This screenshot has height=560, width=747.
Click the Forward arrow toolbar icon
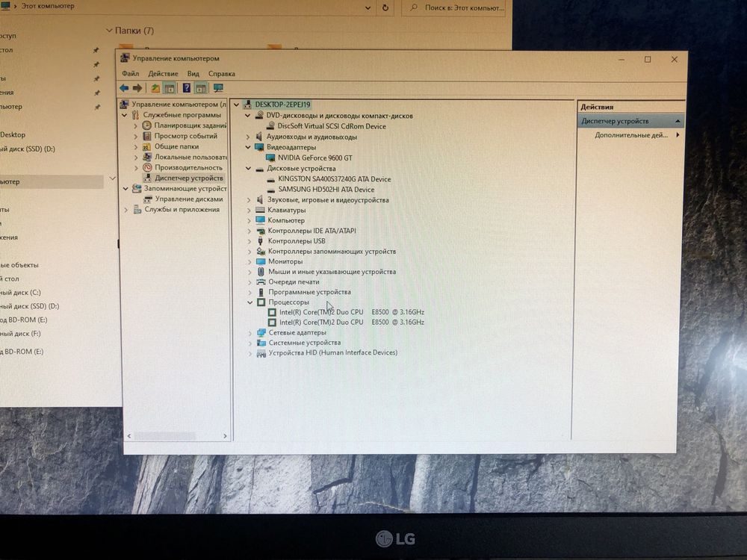(x=137, y=88)
